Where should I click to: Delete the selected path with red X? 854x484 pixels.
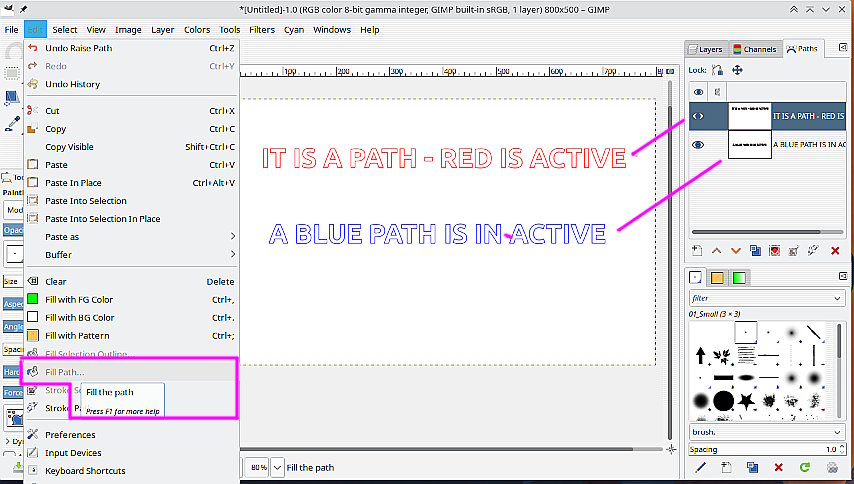point(835,251)
